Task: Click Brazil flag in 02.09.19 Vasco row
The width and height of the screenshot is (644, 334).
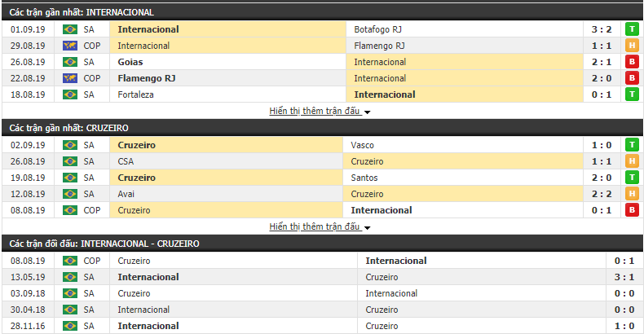Action: [70, 145]
